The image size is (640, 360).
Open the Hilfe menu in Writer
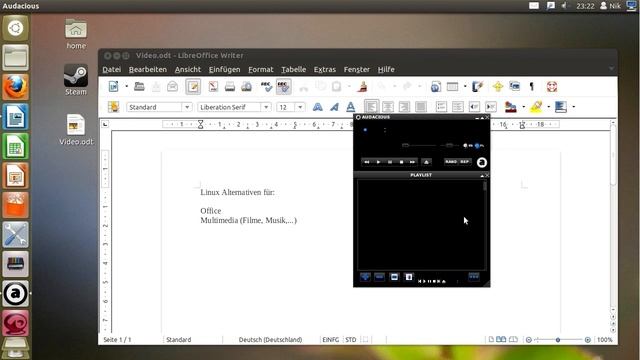pyautogui.click(x=386, y=69)
